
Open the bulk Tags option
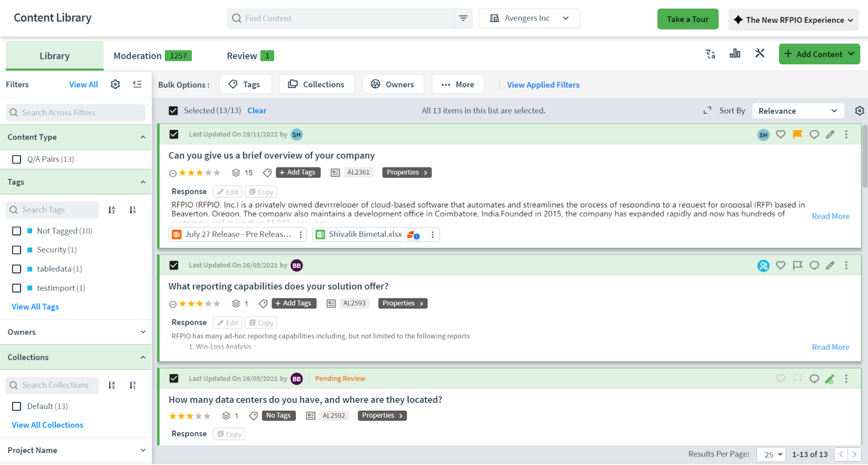coord(245,85)
